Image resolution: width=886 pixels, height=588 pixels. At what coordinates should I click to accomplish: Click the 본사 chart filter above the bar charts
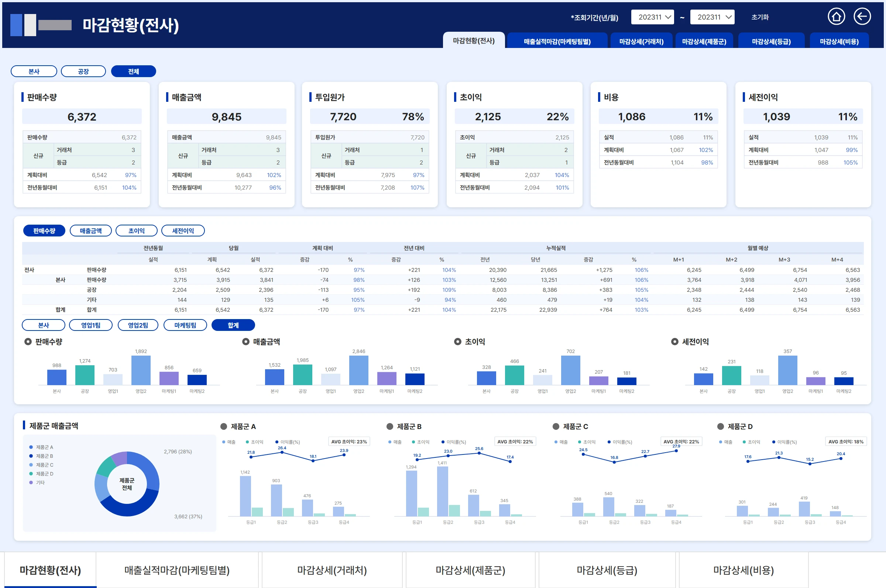pos(44,325)
